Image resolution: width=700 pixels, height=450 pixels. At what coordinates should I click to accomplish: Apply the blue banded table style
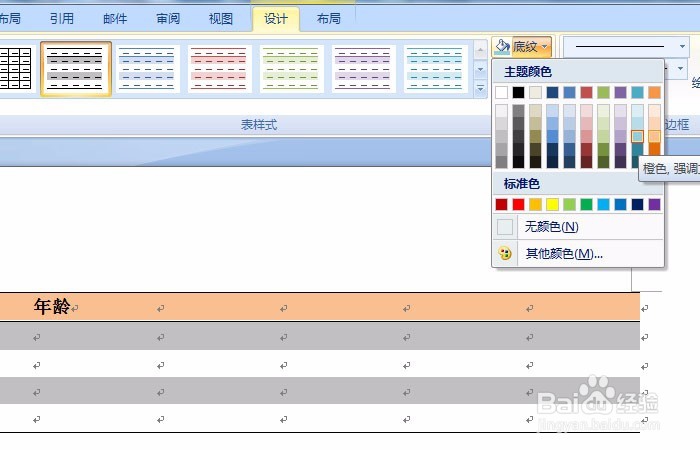[x=147, y=69]
